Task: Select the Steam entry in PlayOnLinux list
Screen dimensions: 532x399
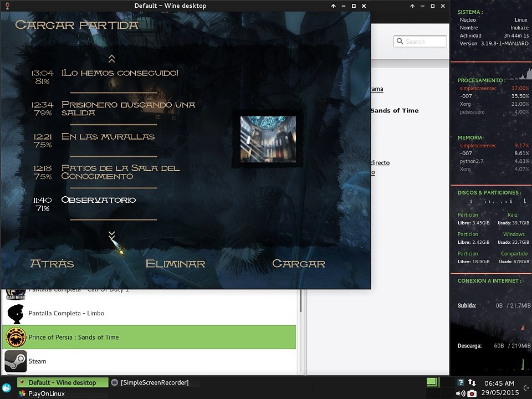Action: tap(149, 361)
